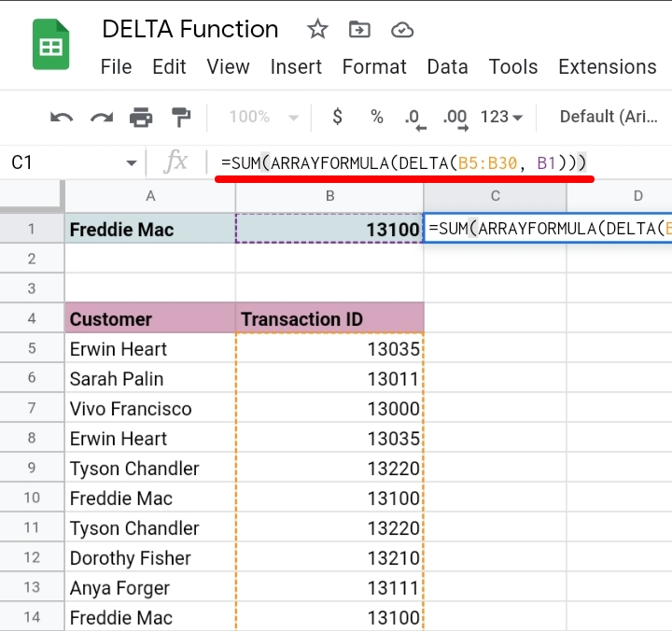Select row 10 header

[x=32, y=498]
